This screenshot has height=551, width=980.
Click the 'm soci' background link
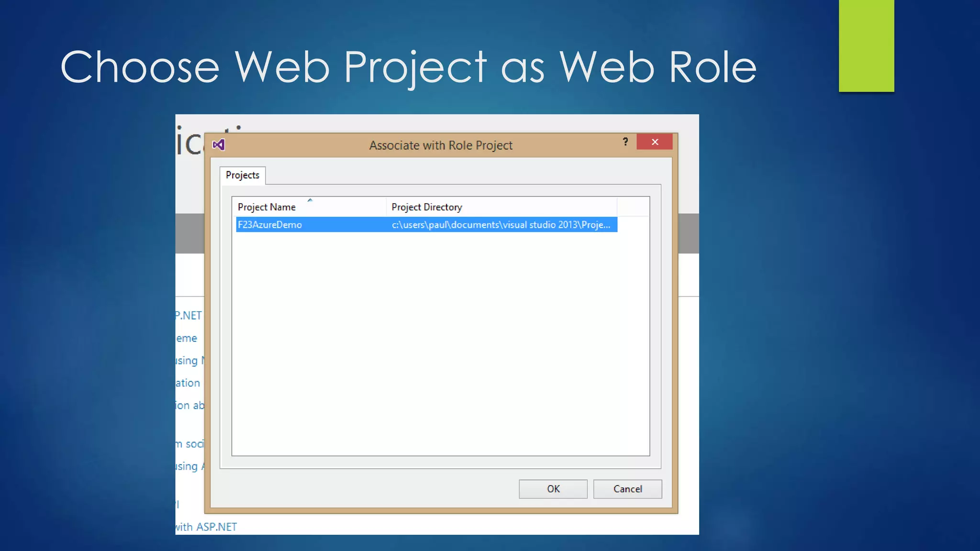click(190, 444)
